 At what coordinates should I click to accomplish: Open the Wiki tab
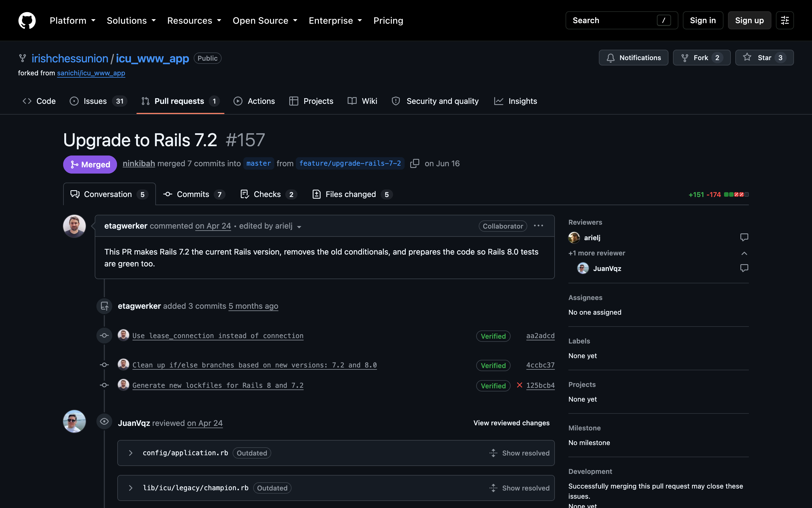click(x=362, y=101)
